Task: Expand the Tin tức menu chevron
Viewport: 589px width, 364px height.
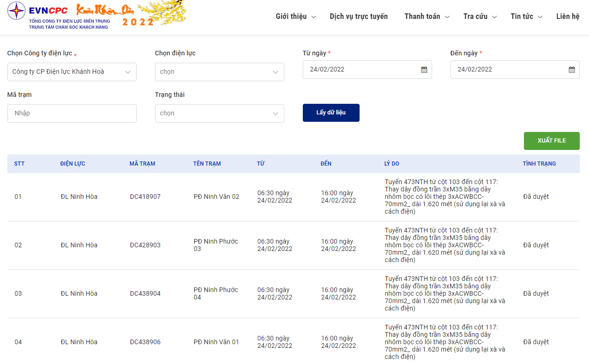Action: tap(540, 17)
